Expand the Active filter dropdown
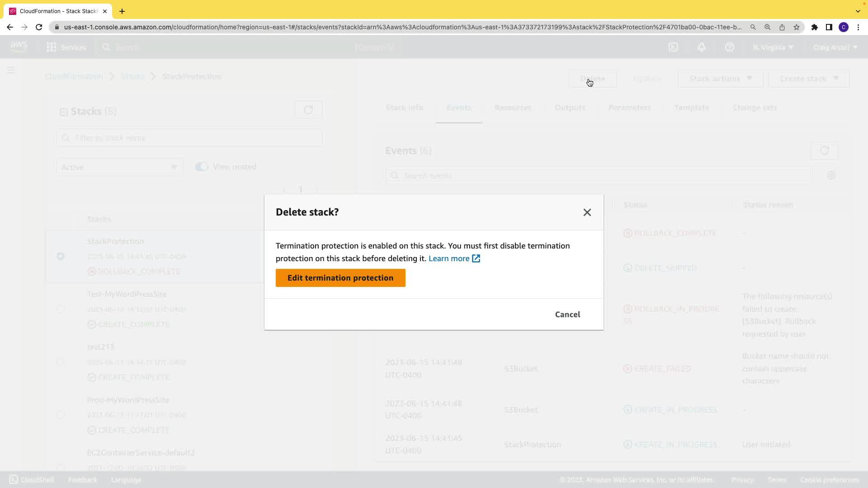The image size is (868, 488). [119, 167]
